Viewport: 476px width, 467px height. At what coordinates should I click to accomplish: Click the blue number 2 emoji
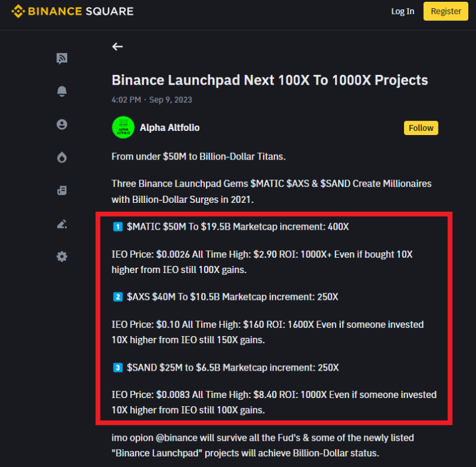(118, 297)
